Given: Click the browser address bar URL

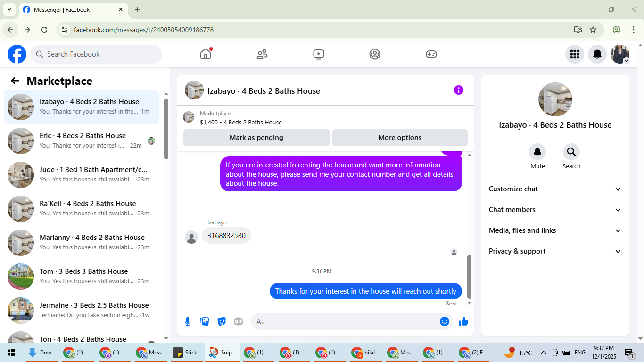Looking at the screenshot, I should click(144, 30).
